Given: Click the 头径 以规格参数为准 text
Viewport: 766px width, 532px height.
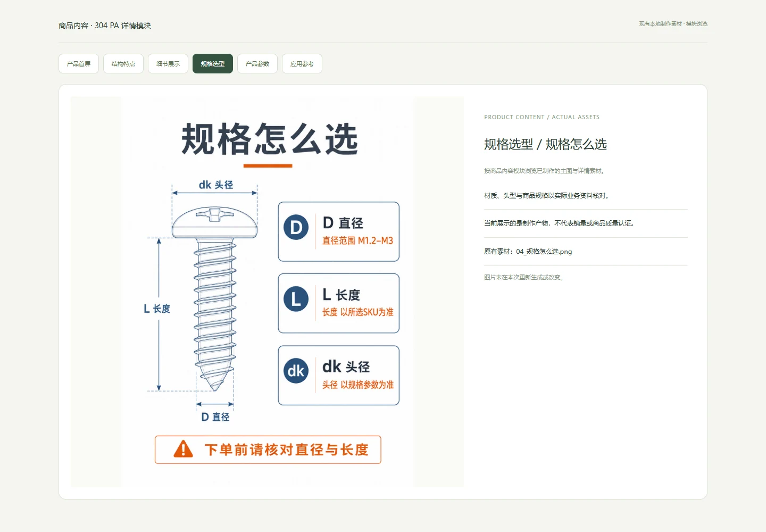Looking at the screenshot, I should [x=357, y=385].
